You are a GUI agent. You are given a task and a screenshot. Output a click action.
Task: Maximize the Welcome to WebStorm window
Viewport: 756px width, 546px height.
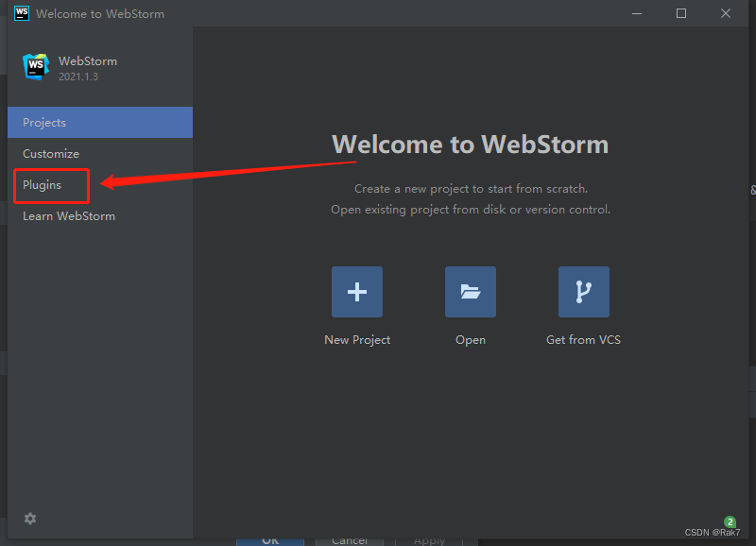[680, 13]
